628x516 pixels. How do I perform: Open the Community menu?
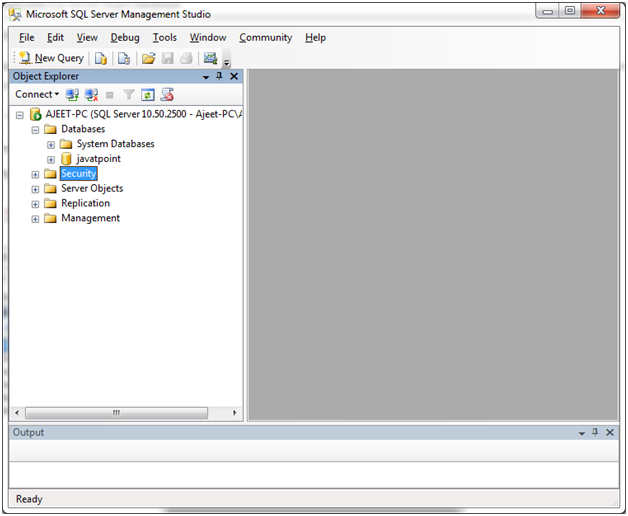[266, 38]
